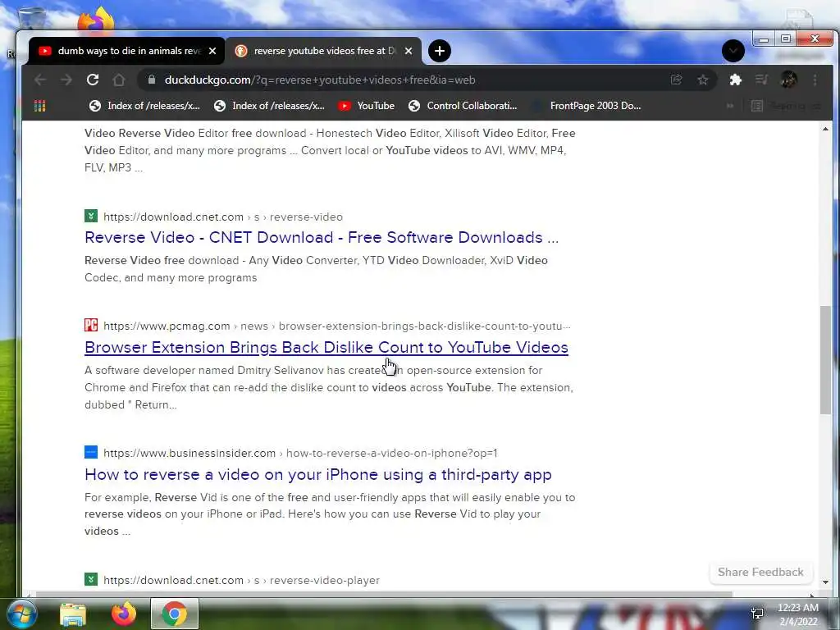Click the pcmag.com news URL line
Screen dimensions: 840x630
[337, 326]
